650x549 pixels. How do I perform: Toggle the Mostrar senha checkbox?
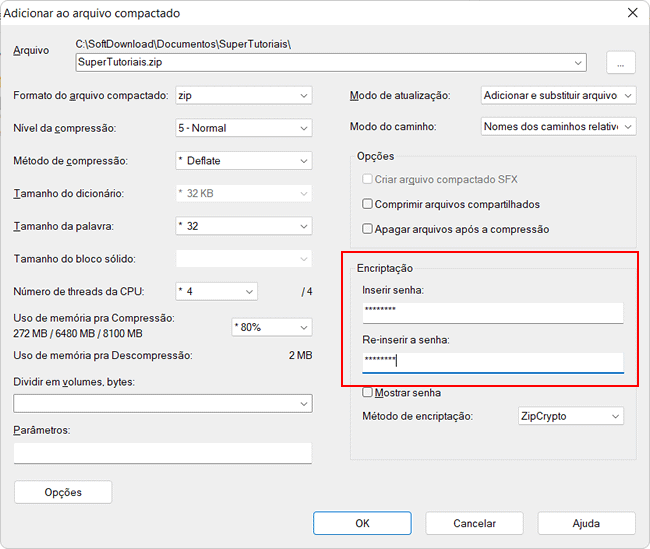[367, 393]
